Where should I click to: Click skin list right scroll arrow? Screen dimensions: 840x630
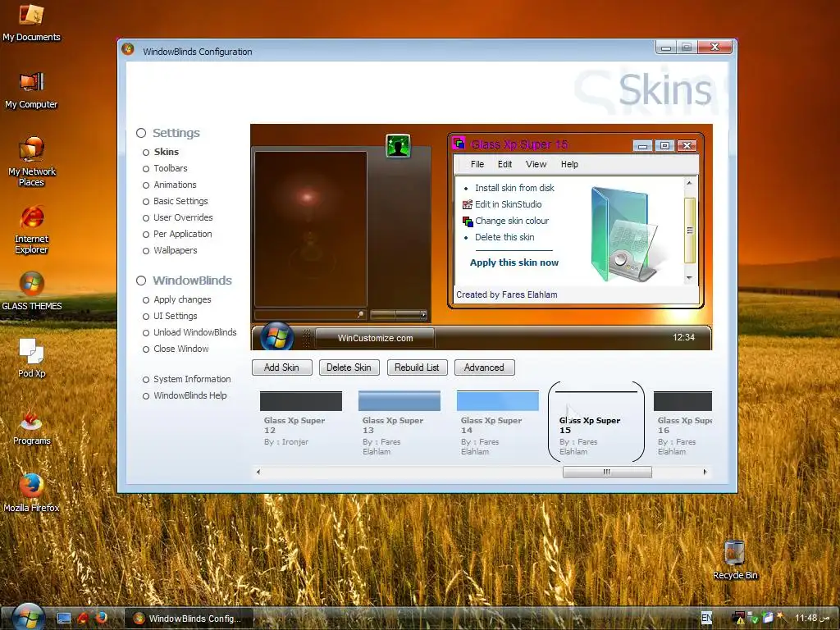pyautogui.click(x=705, y=472)
